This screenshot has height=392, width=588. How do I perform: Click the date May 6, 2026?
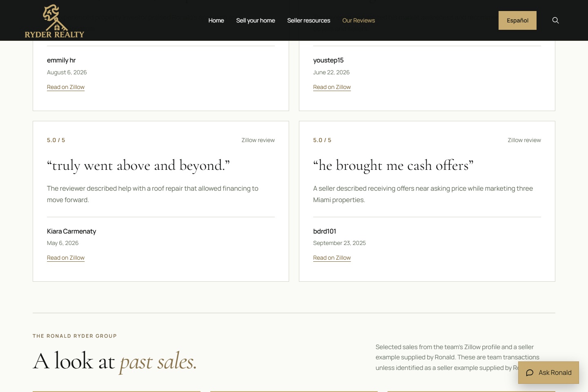(62, 243)
